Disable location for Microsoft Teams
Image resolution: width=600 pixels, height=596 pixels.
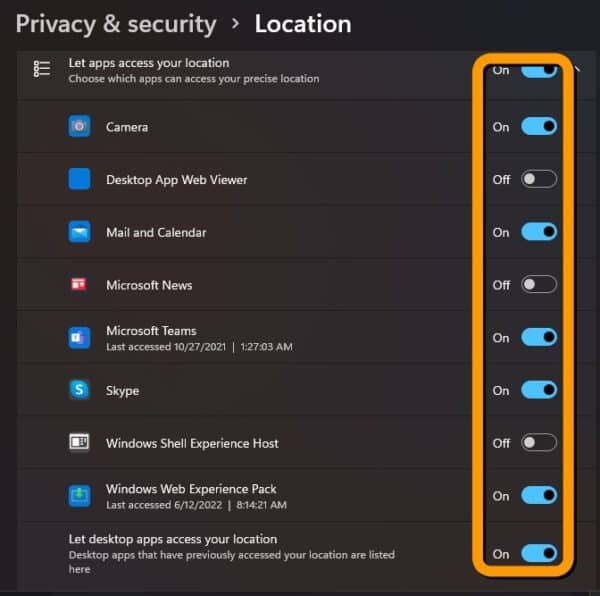point(539,337)
